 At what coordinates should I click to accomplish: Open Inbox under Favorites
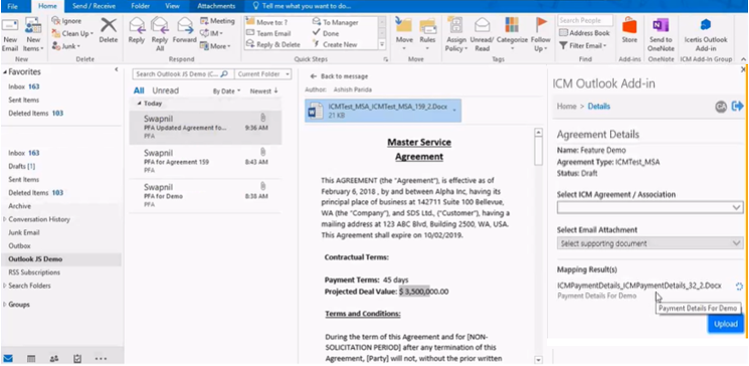click(24, 87)
